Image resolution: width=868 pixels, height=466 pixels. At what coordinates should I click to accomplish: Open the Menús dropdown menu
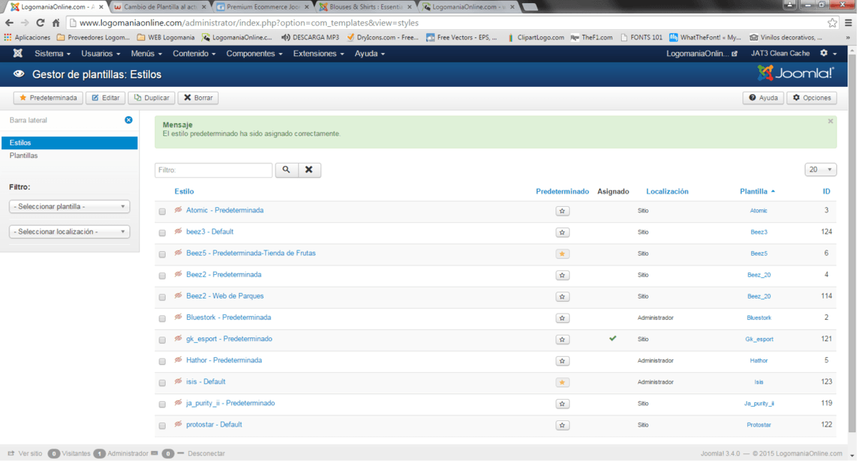click(146, 53)
